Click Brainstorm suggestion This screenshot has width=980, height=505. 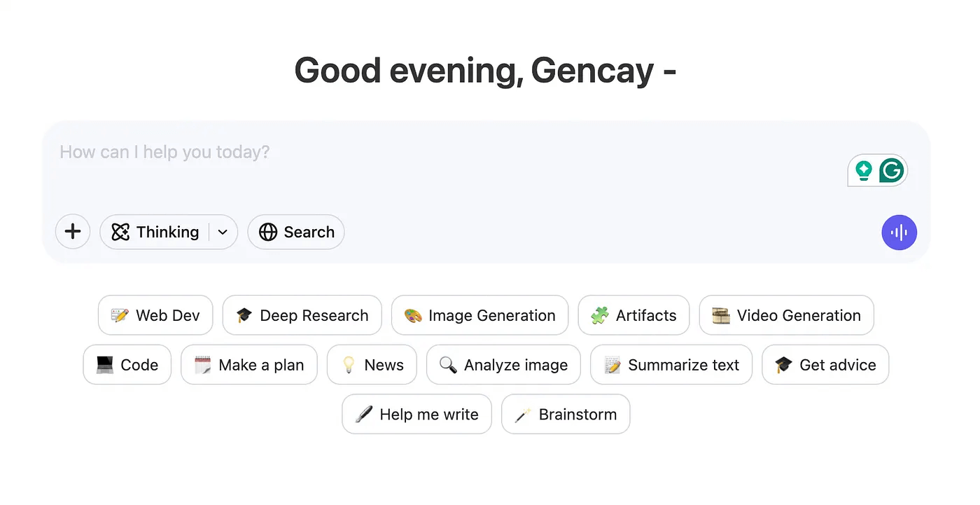(x=566, y=414)
